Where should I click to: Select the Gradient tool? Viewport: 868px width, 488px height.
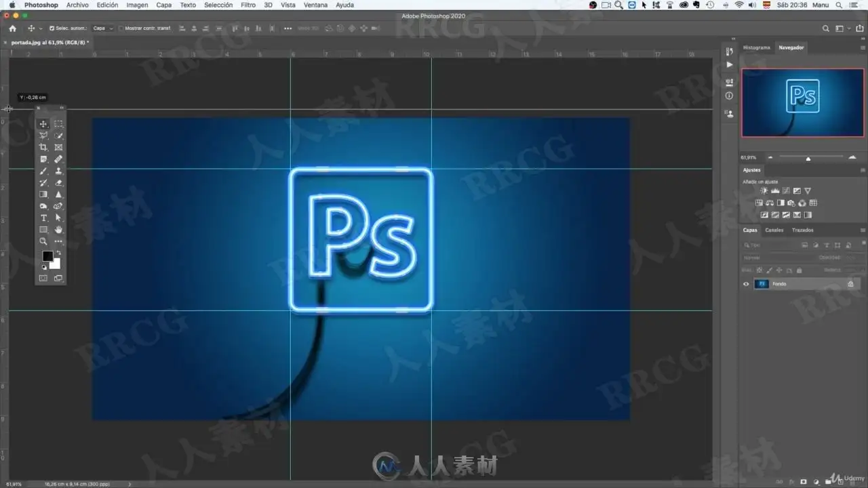43,195
